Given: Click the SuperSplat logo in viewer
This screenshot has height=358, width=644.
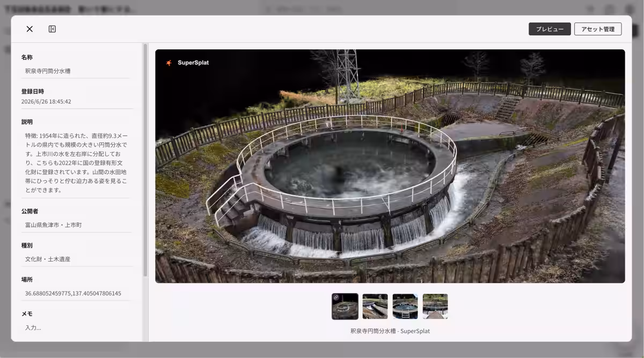Looking at the screenshot, I should (x=187, y=63).
